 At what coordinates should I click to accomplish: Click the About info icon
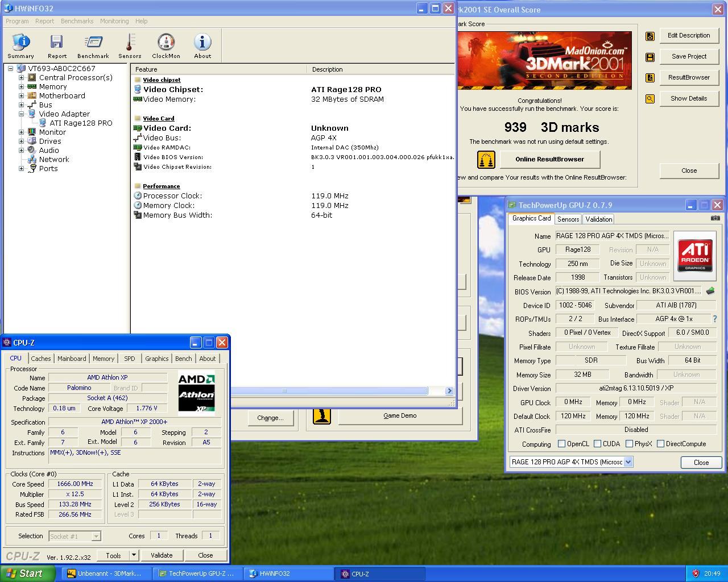[x=202, y=45]
